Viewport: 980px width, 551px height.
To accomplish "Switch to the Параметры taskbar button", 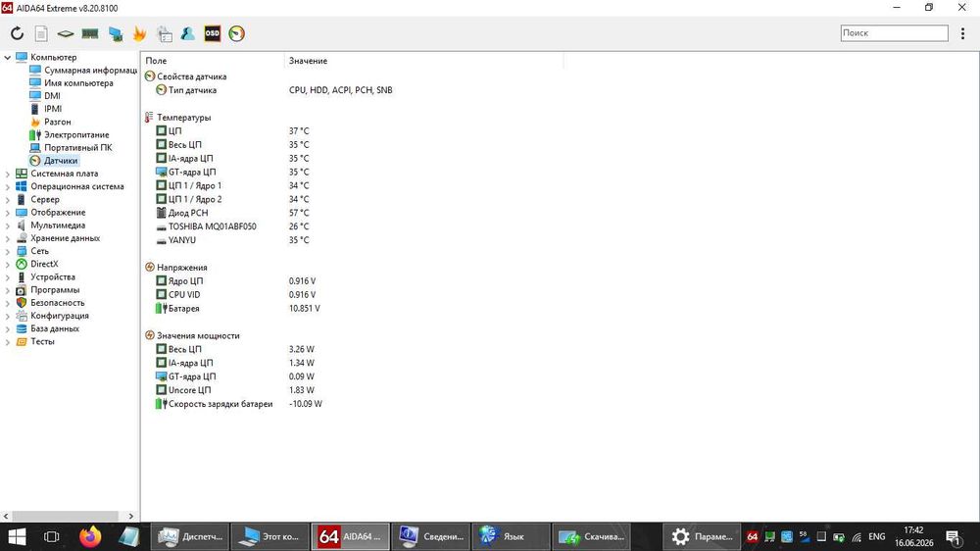I will click(702, 536).
